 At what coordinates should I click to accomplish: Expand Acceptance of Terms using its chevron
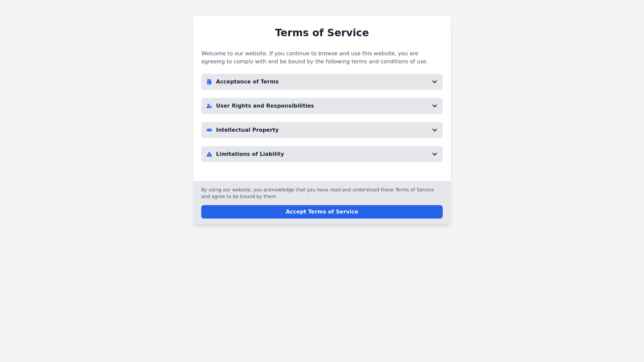434,82
